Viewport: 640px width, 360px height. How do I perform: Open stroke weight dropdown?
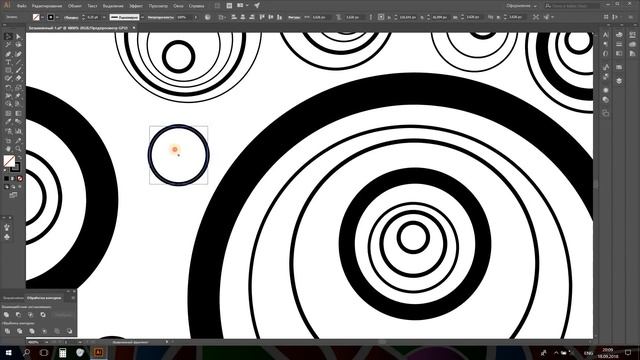click(104, 17)
